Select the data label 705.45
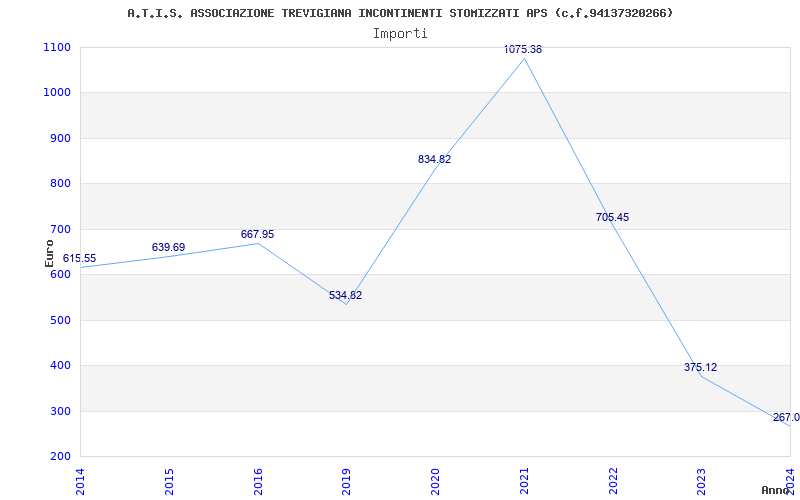 (612, 217)
